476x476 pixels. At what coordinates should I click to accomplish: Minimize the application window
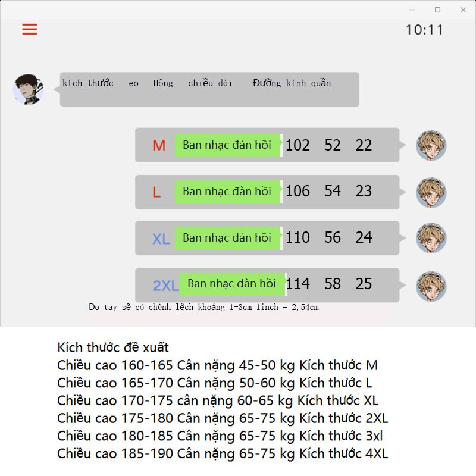coord(412,10)
